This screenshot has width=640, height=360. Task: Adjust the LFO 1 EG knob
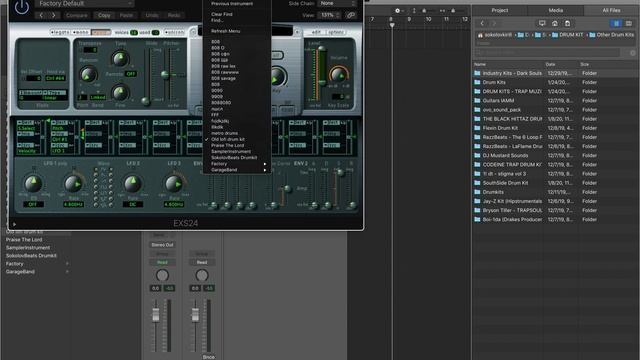[x=33, y=184]
